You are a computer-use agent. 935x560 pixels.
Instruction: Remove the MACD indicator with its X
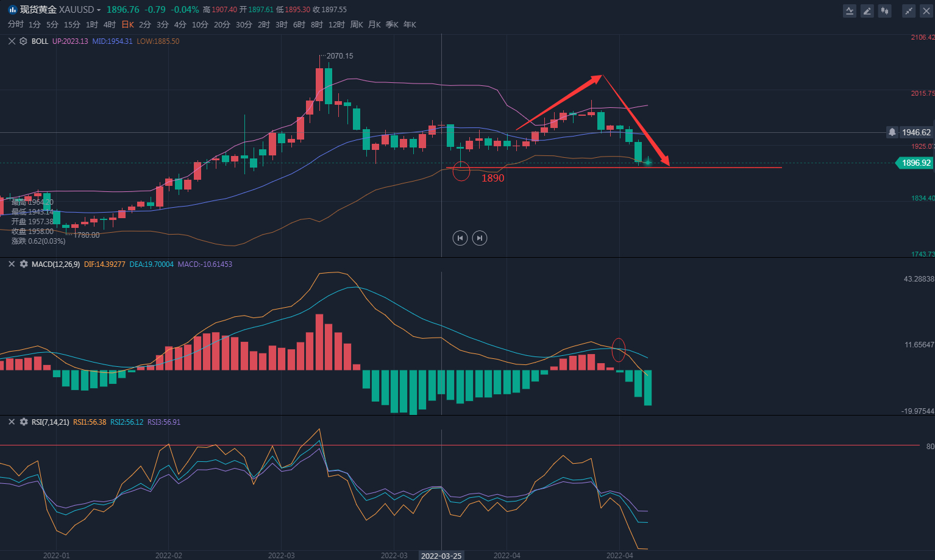pyautogui.click(x=12, y=264)
